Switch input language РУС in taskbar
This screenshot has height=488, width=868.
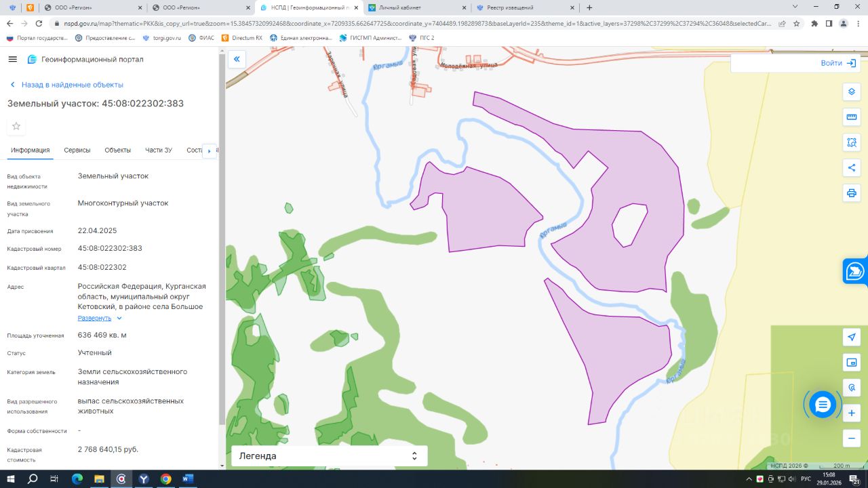[806, 479]
